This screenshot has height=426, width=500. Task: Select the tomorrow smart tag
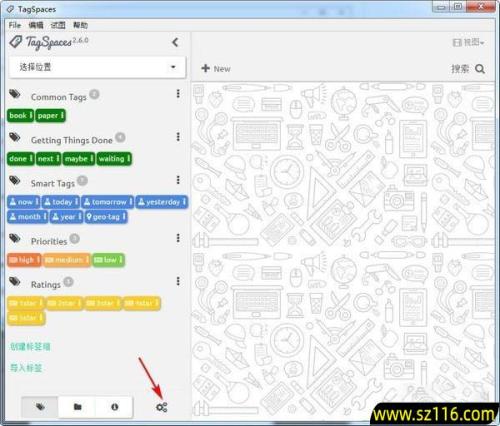(x=108, y=202)
